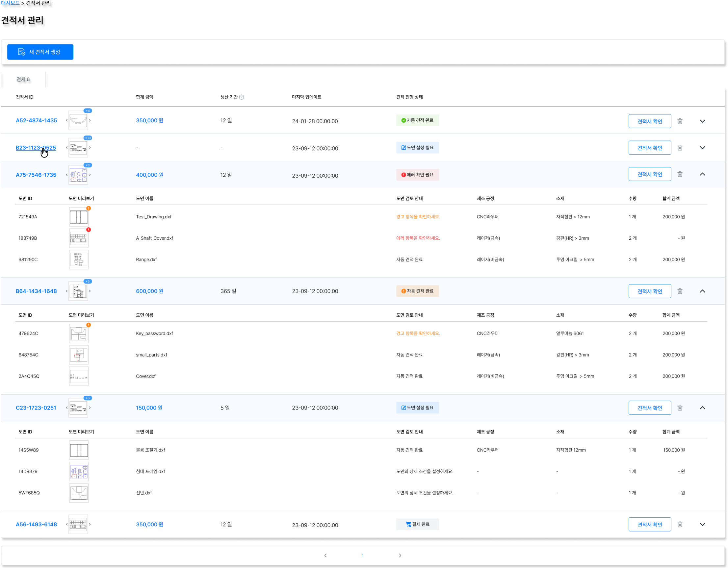Image resolution: width=728 pixels, height=569 pixels.
Task: Open quote link A52-4874-1435
Action: pos(36,121)
